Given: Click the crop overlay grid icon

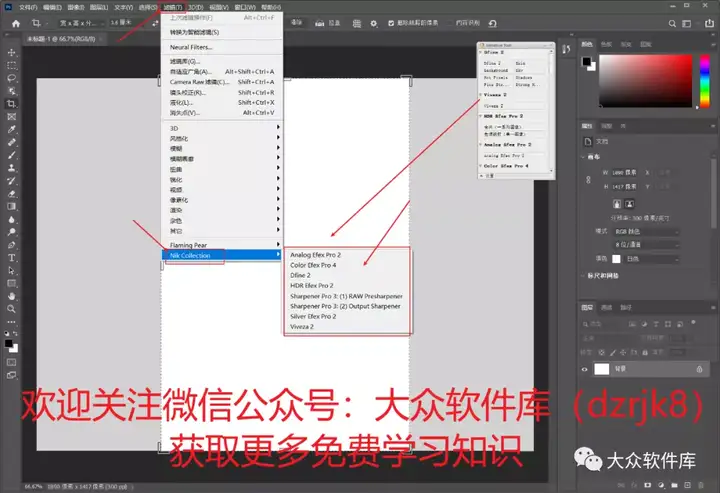Looking at the screenshot, I should pos(356,23).
